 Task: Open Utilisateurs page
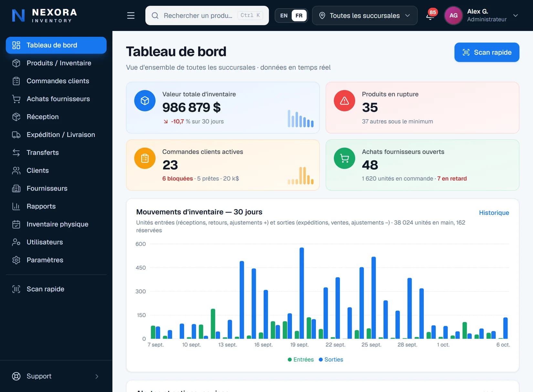[56, 242]
